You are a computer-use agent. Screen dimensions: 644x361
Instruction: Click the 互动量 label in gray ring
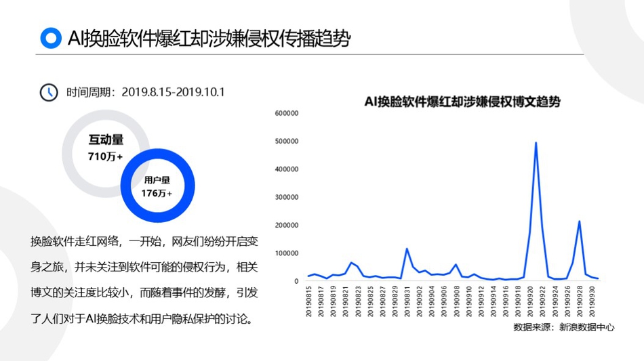coord(106,140)
